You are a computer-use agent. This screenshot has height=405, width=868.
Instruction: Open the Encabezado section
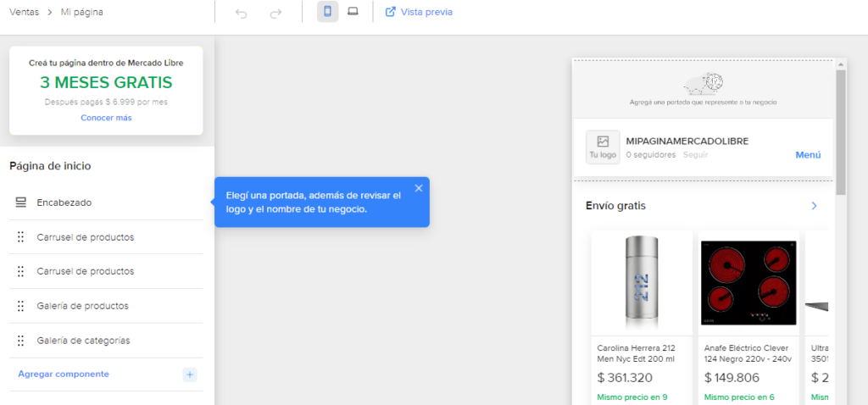[x=106, y=202]
